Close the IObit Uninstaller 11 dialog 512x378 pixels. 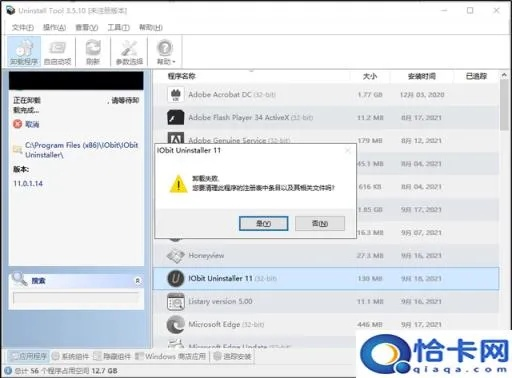coord(348,151)
